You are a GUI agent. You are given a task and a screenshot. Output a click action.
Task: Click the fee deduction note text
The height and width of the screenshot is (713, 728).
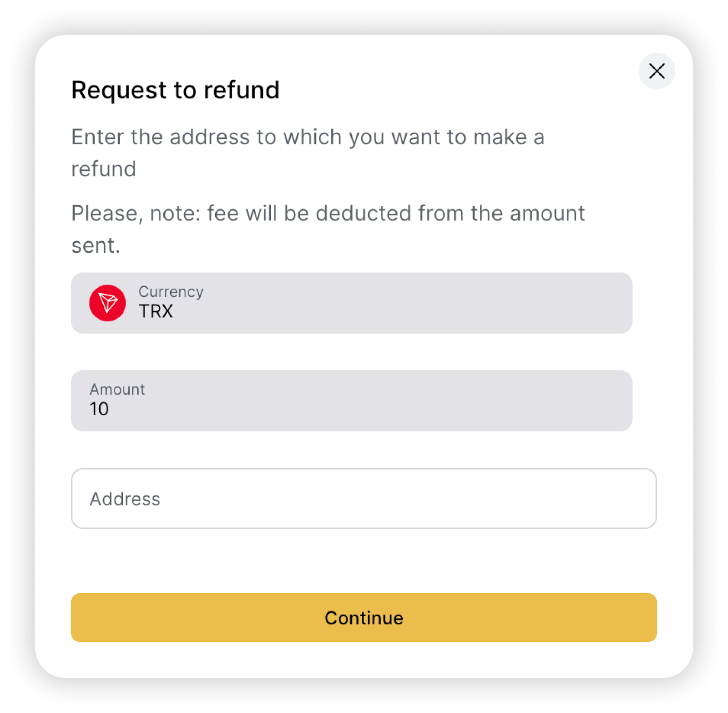(328, 214)
